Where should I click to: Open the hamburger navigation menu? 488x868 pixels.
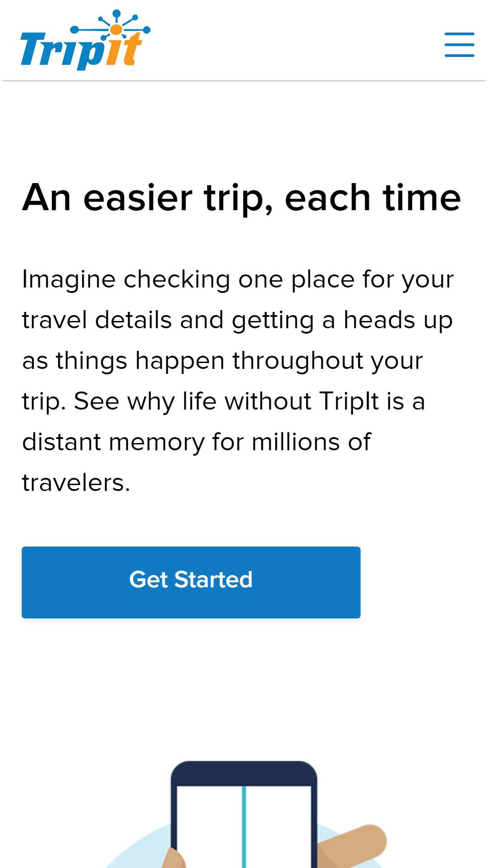tap(459, 44)
